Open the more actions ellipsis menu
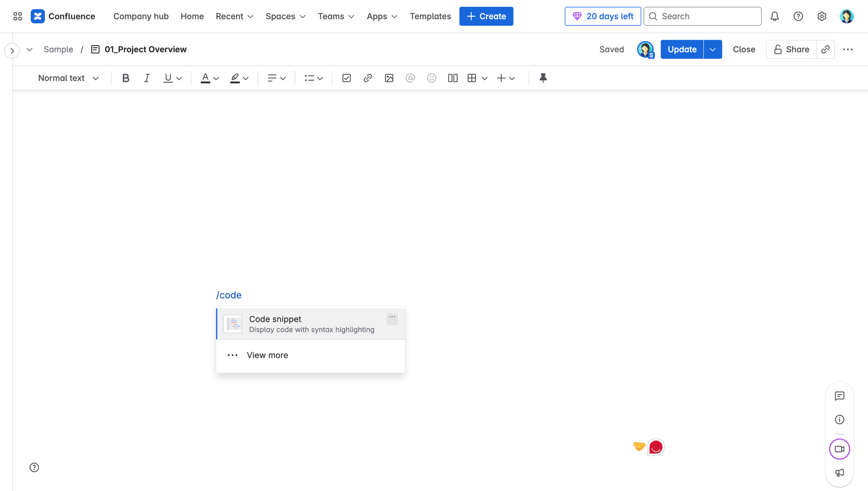 tap(848, 50)
